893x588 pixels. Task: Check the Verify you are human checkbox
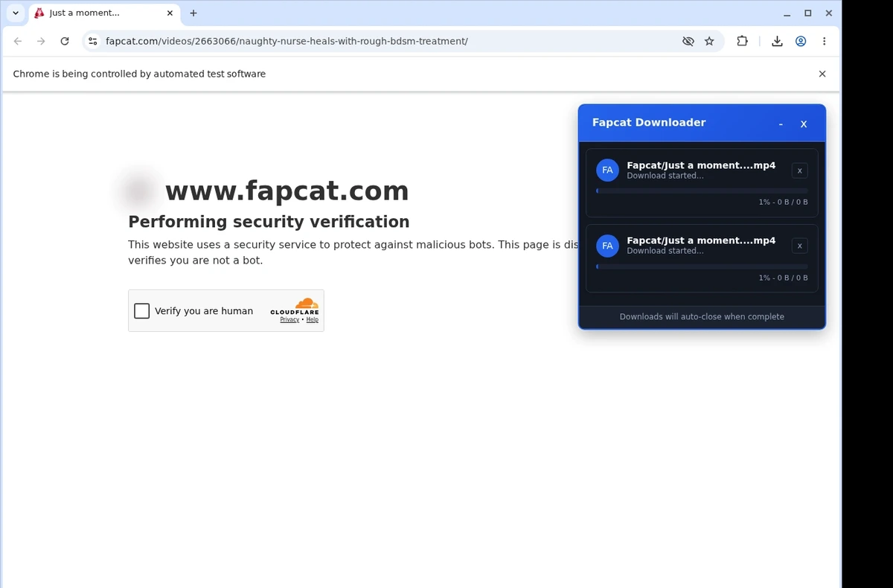point(142,311)
